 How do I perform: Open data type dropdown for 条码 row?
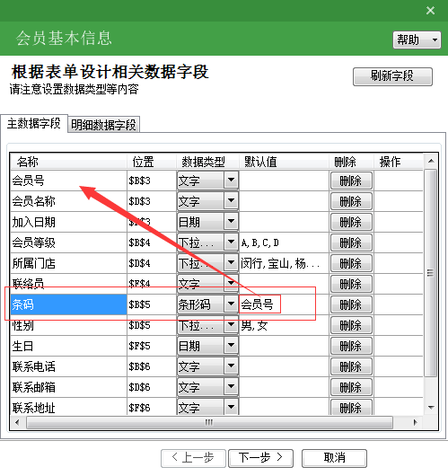point(231,304)
